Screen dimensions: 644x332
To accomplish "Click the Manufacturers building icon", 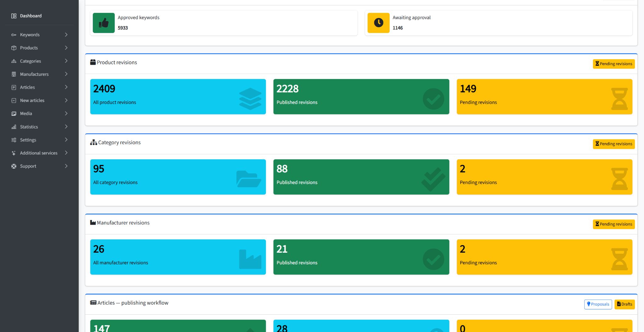I will (14, 74).
